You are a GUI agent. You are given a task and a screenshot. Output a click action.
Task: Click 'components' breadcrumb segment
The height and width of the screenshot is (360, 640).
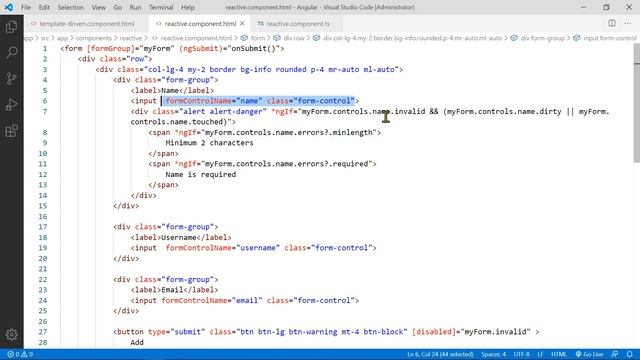click(93, 38)
